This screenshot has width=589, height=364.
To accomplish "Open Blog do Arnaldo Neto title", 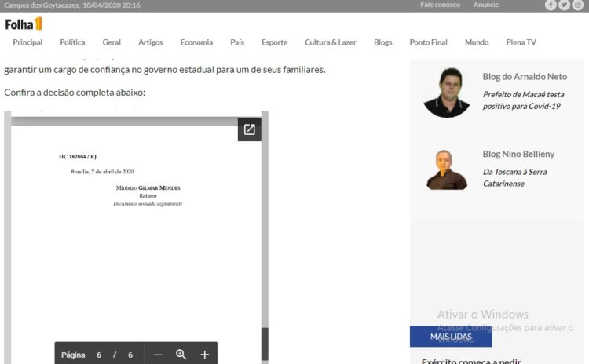I will pyautogui.click(x=525, y=77).
